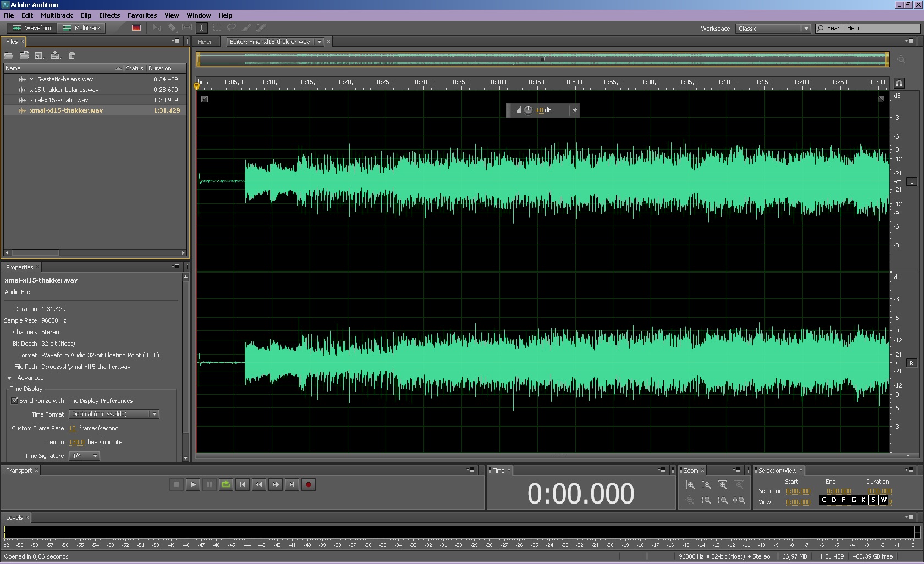Collapse the Advanced section
The width and height of the screenshot is (924, 564).
9,378
